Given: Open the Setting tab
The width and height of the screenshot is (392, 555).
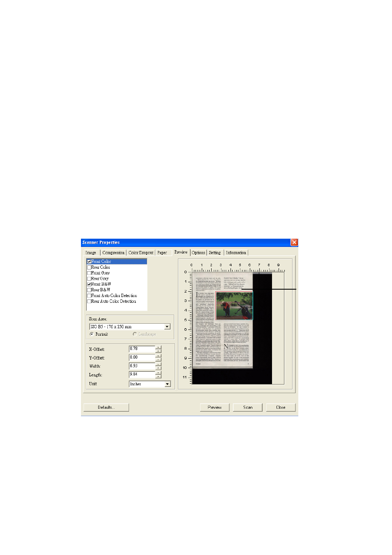Looking at the screenshot, I should [215, 253].
